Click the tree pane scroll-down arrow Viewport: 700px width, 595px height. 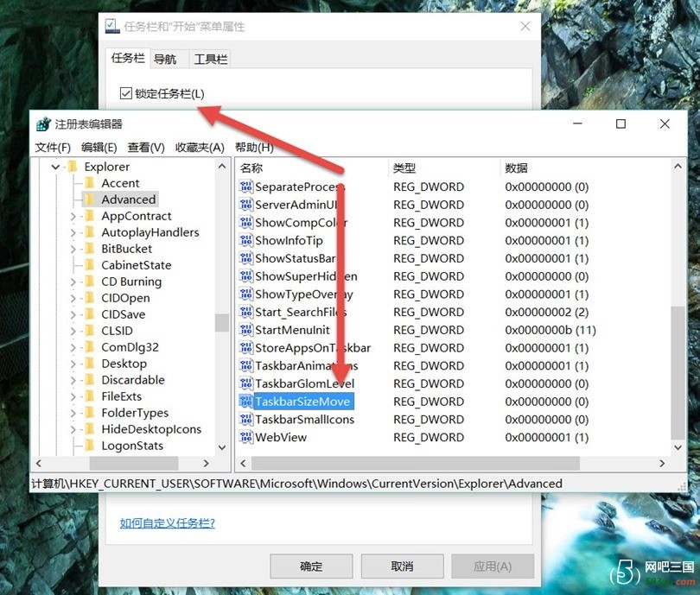click(222, 447)
